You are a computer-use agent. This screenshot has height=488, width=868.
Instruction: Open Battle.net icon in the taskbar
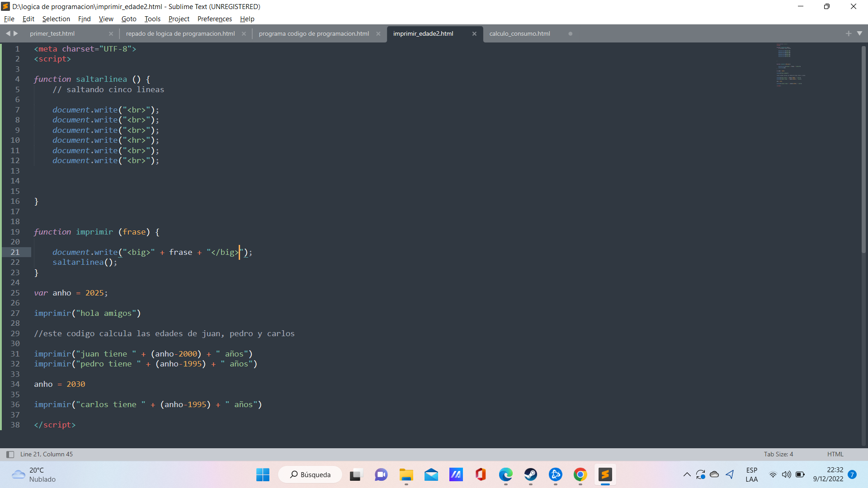click(x=556, y=474)
